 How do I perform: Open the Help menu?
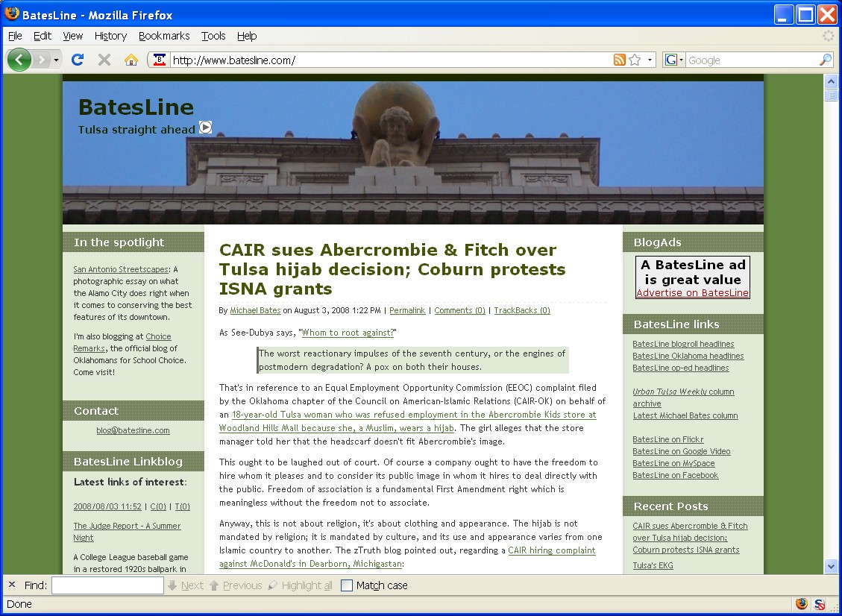tap(247, 36)
